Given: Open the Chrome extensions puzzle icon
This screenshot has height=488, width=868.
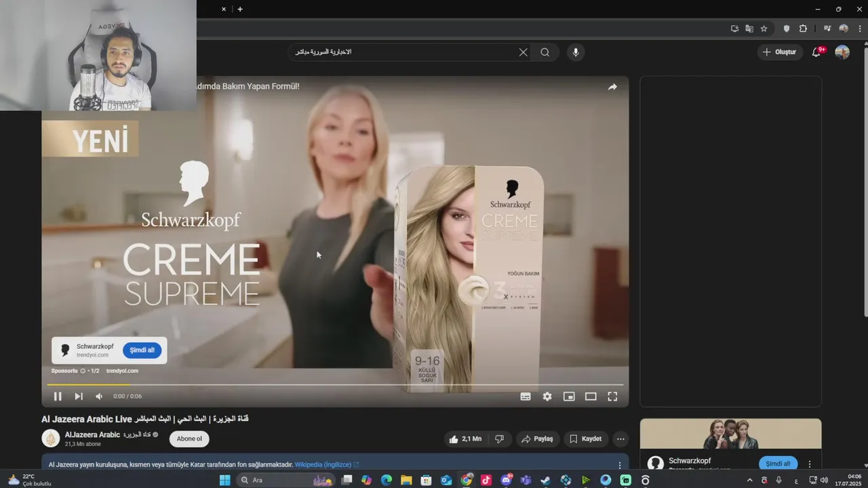Looking at the screenshot, I should pos(804,28).
